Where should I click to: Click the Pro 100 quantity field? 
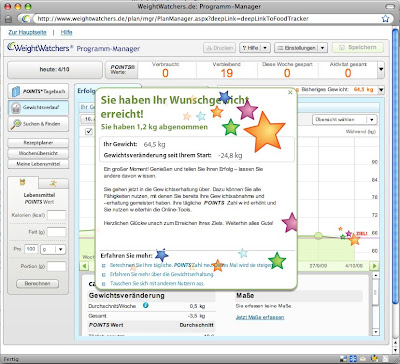click(31, 249)
